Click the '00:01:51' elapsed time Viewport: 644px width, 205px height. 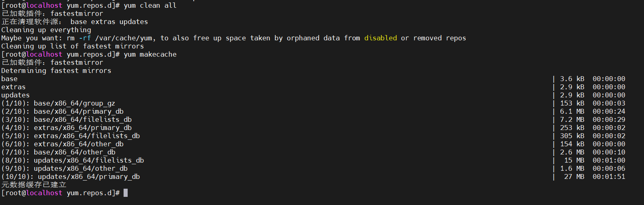pyautogui.click(x=609, y=176)
